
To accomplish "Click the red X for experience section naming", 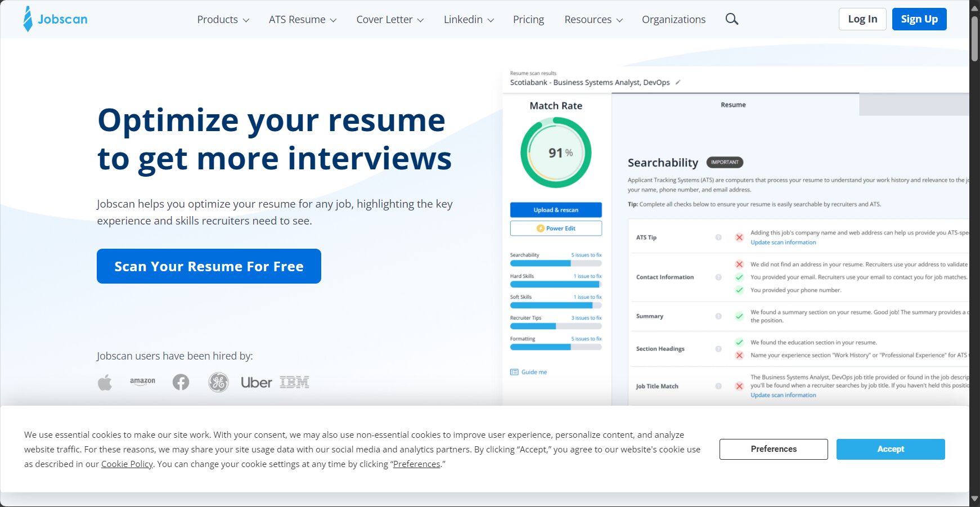I will click(x=739, y=355).
